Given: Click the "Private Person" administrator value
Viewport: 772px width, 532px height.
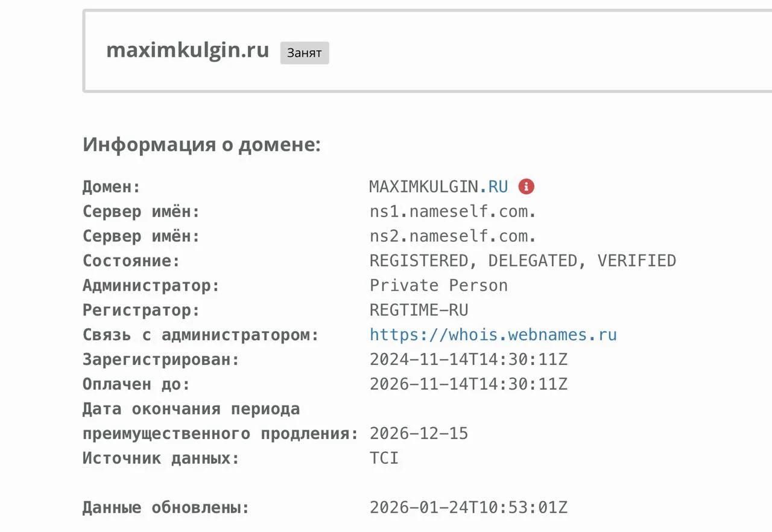Looking at the screenshot, I should (438, 285).
